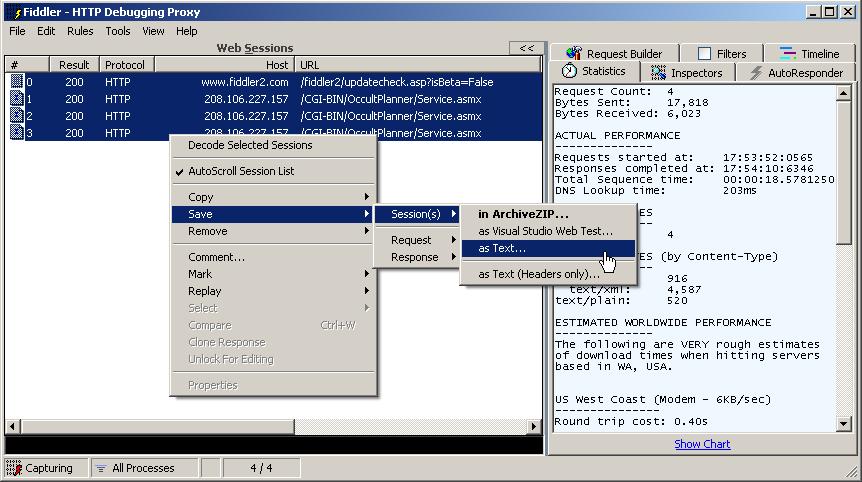Click the black QuickExec command box
The width and height of the screenshot is (862, 482).
(273, 445)
